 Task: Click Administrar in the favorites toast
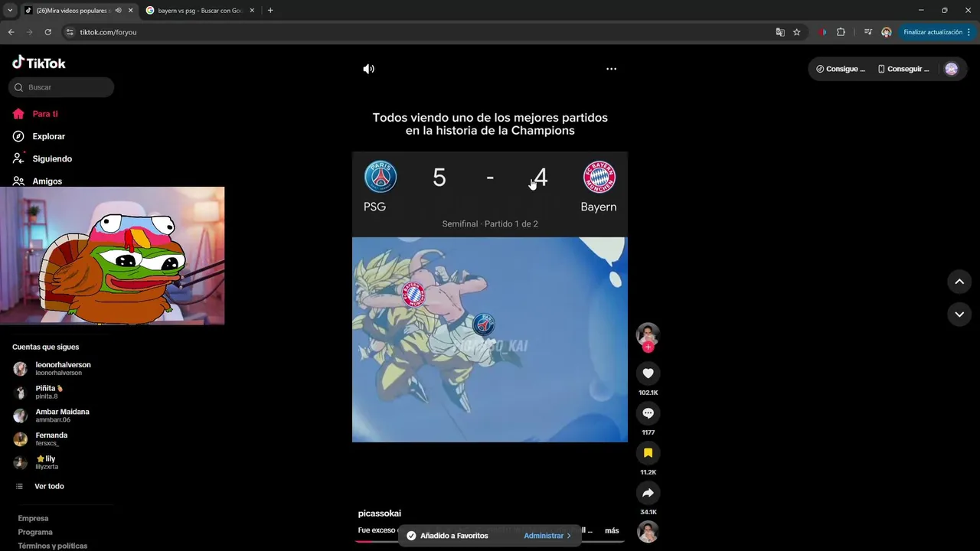547,536
